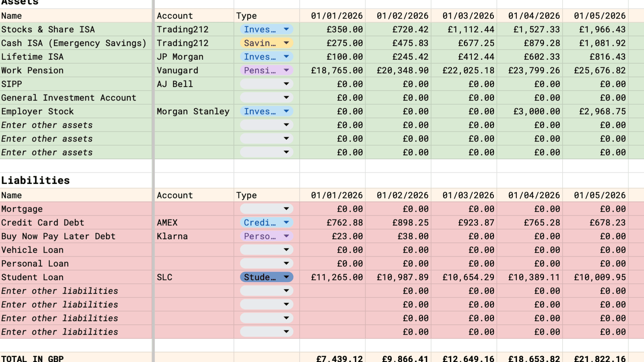Open Pension type dropdown for Work Pension

tap(267, 70)
